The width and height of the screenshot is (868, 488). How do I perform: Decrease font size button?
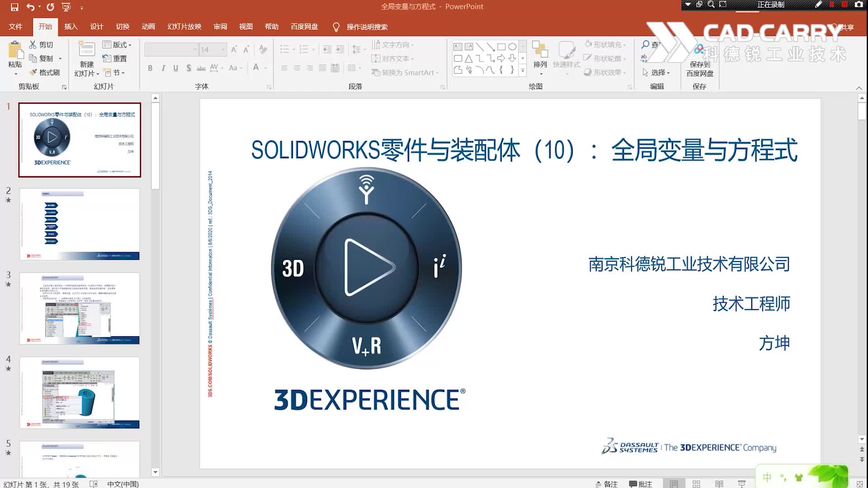(x=246, y=49)
